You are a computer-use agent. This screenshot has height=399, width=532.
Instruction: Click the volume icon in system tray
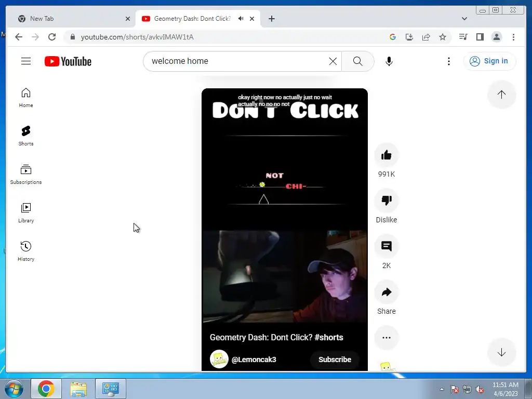click(x=480, y=390)
